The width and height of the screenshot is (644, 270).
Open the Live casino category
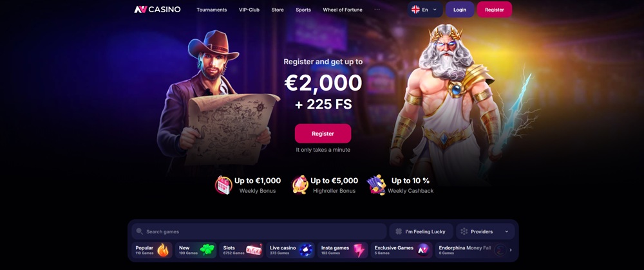point(290,250)
